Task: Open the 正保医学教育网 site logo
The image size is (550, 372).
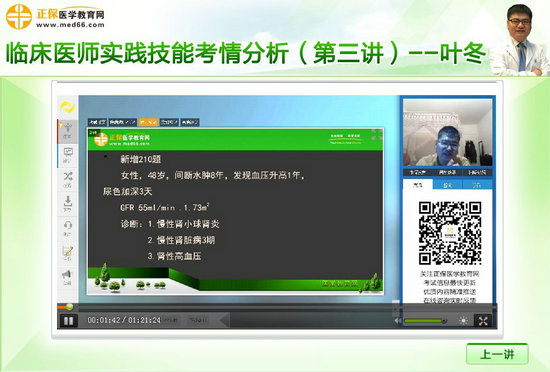Action: [x=55, y=17]
